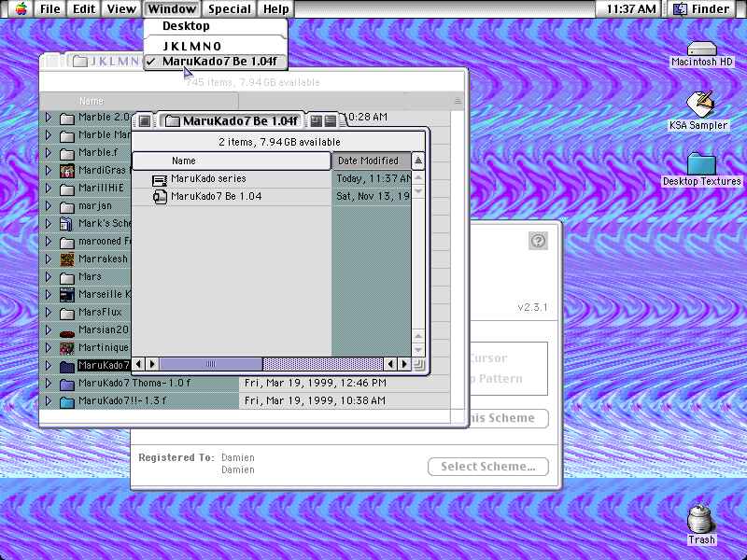The height and width of the screenshot is (560, 747).
Task: Choose Desktop from the Window menu
Action: point(216,26)
